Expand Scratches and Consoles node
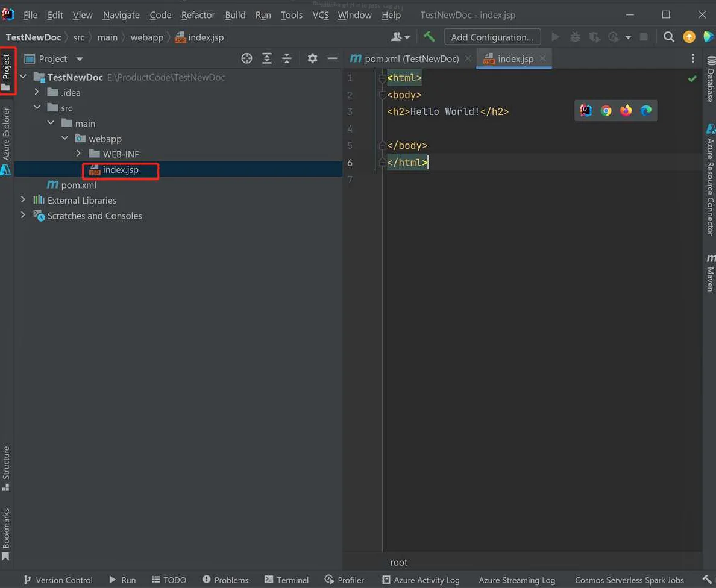The width and height of the screenshot is (716, 588). tap(23, 214)
